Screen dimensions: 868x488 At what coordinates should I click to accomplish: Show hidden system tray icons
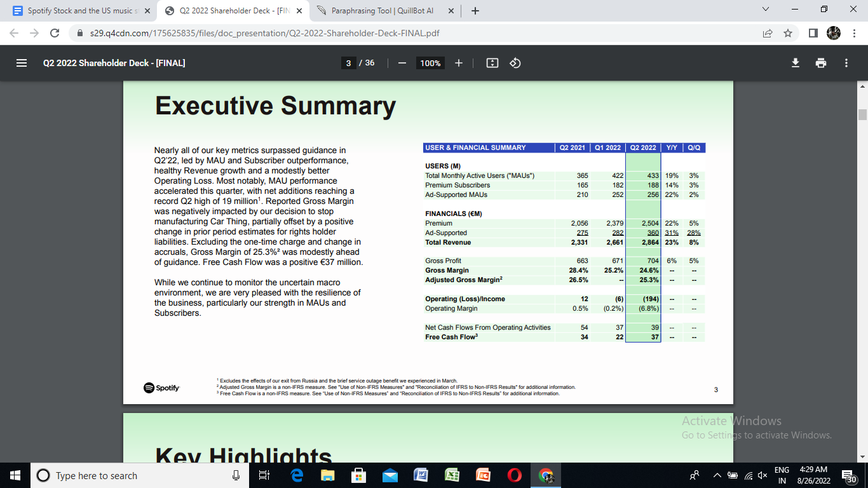point(717,476)
